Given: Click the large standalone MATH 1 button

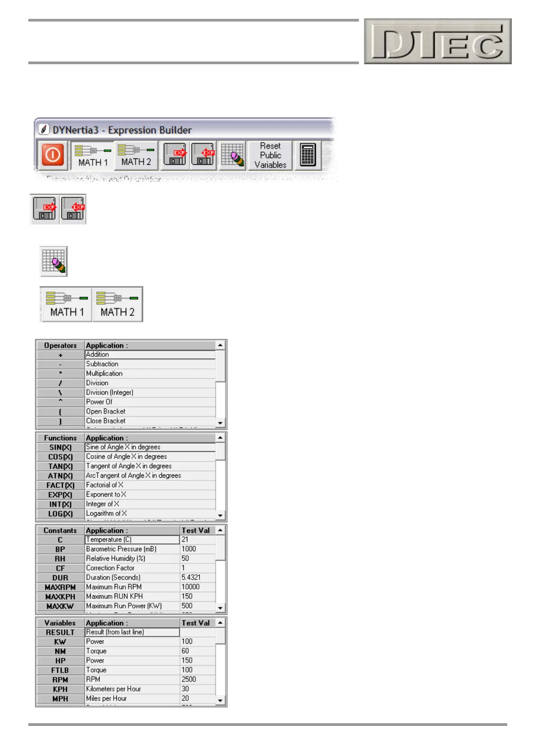Looking at the screenshot, I should (66, 304).
